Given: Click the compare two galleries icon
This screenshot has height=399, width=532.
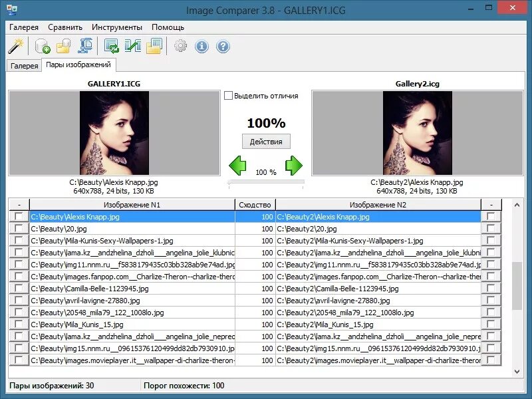Looking at the screenshot, I should point(132,46).
